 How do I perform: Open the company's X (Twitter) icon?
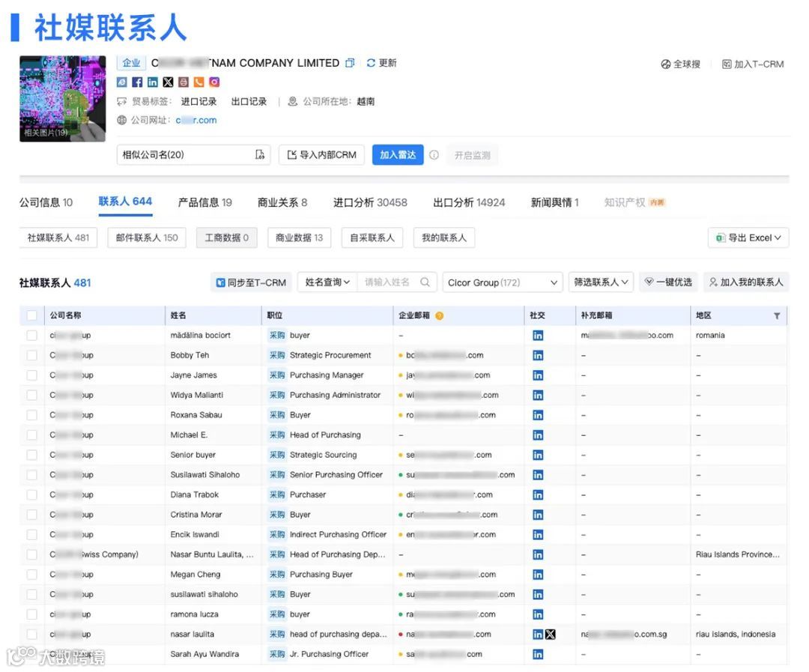click(169, 82)
